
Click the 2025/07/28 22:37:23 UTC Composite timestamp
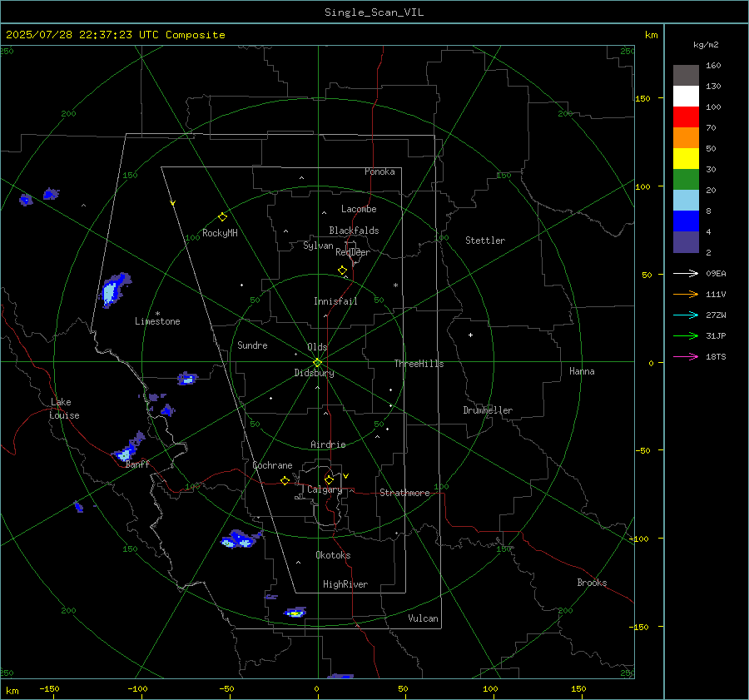[115, 35]
